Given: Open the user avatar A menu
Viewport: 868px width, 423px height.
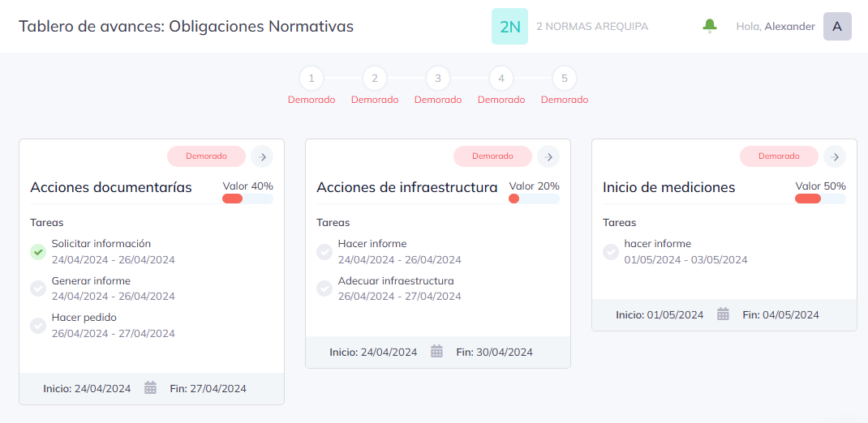Looking at the screenshot, I should [x=837, y=27].
